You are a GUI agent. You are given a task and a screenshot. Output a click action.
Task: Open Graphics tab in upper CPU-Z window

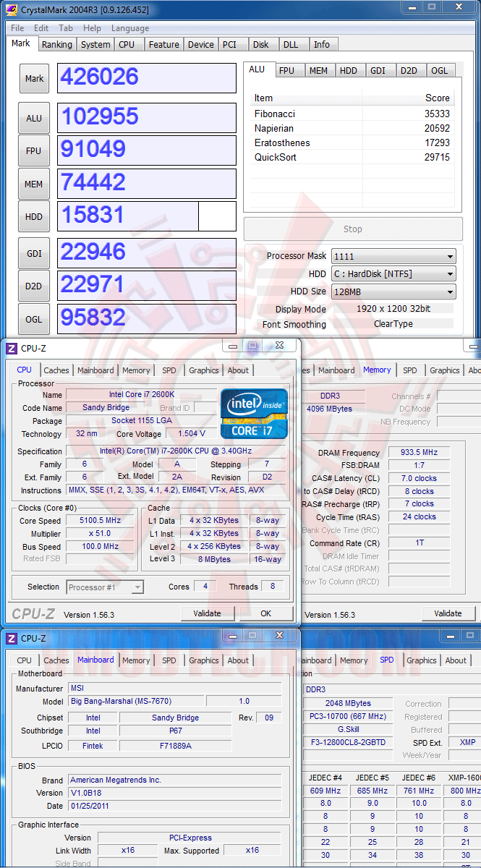point(204,370)
